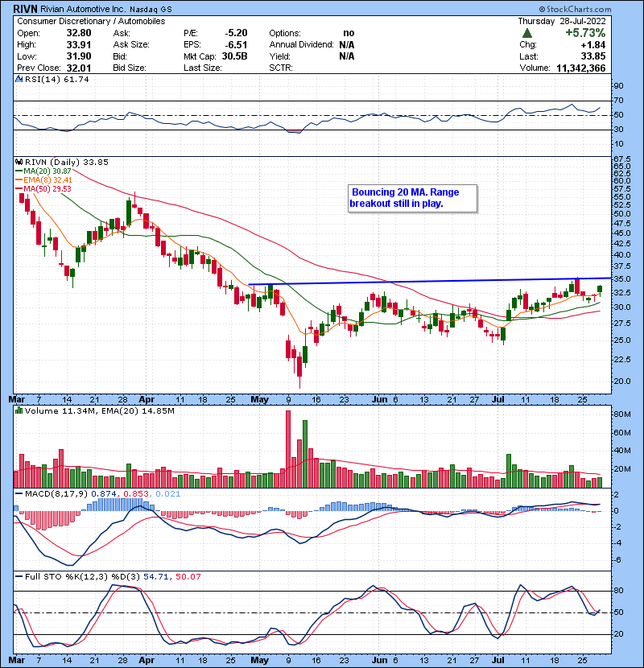Select the +5.73% percent change value
This screenshot has width=644, height=668.
585,33
